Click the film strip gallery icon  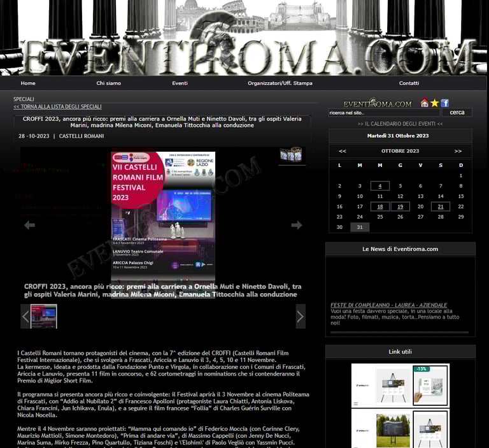pyautogui.click(x=291, y=154)
